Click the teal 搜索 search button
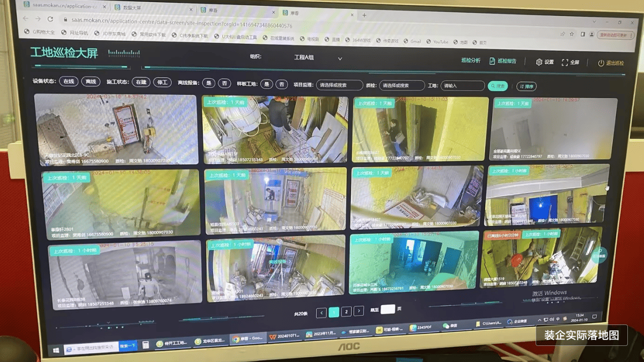The width and height of the screenshot is (644, 362). pos(497,86)
